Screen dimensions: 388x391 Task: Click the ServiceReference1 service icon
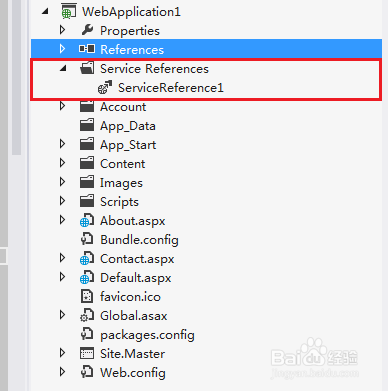[x=105, y=87]
